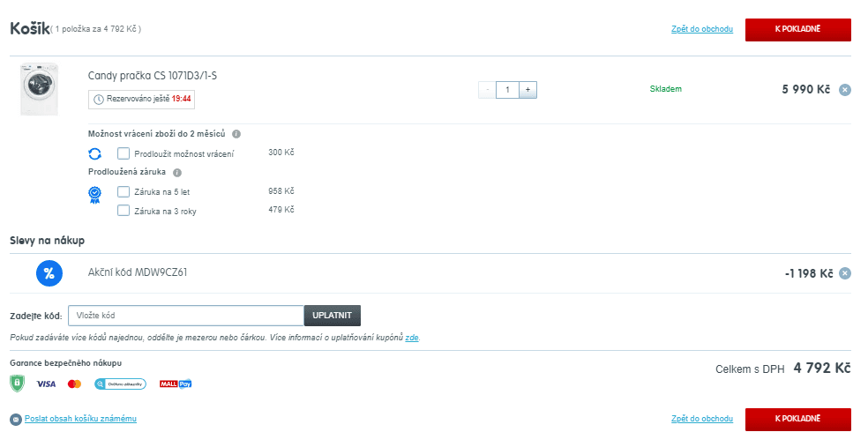Open Poslat obsah košíku známému link
The width and height of the screenshot is (868, 447).
click(80, 419)
